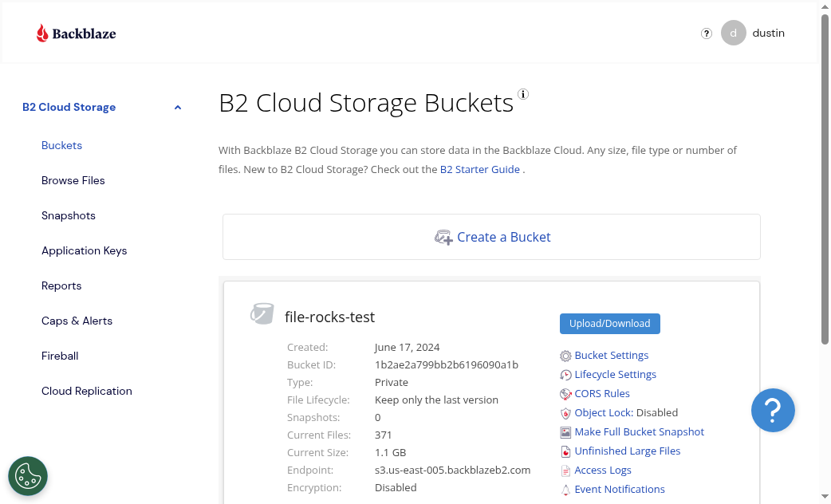Open the Unfinished Large Files link
This screenshot has height=504, width=831.
tap(628, 451)
